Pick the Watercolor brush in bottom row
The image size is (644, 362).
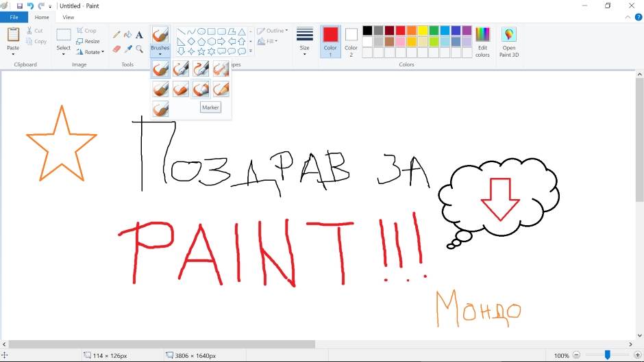[x=160, y=108]
